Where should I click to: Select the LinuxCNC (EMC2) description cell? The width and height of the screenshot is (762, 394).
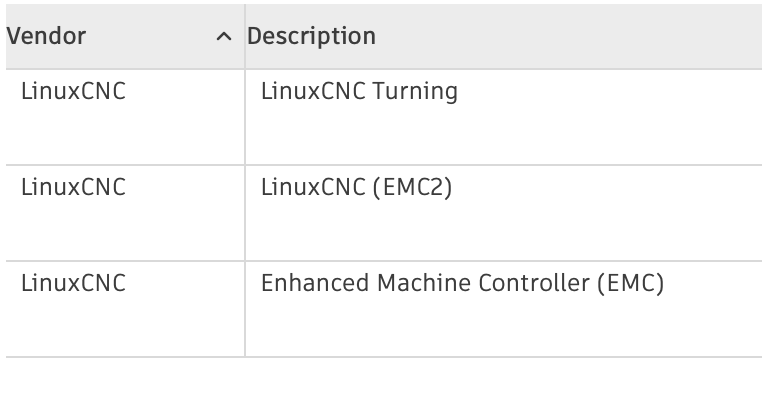503,213
